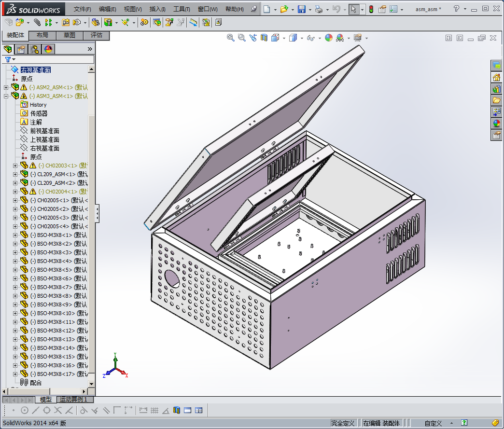Open the Options dropdown arrow

point(402,9)
